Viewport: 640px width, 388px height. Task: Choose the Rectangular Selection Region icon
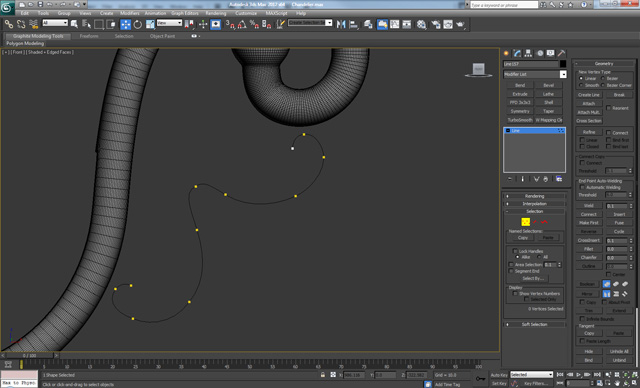pos(99,24)
